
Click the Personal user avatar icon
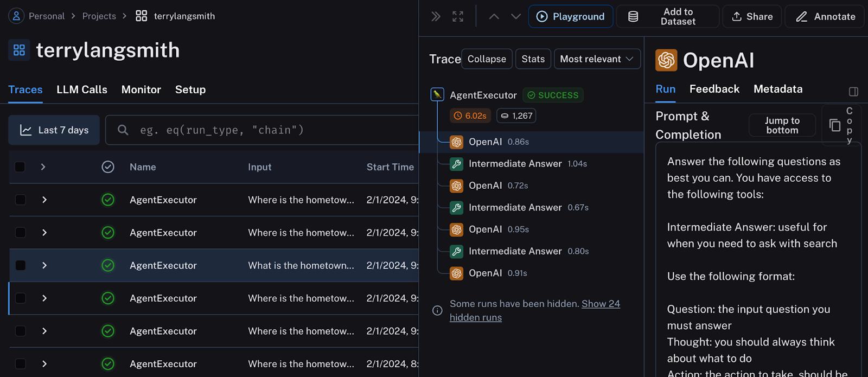point(16,16)
